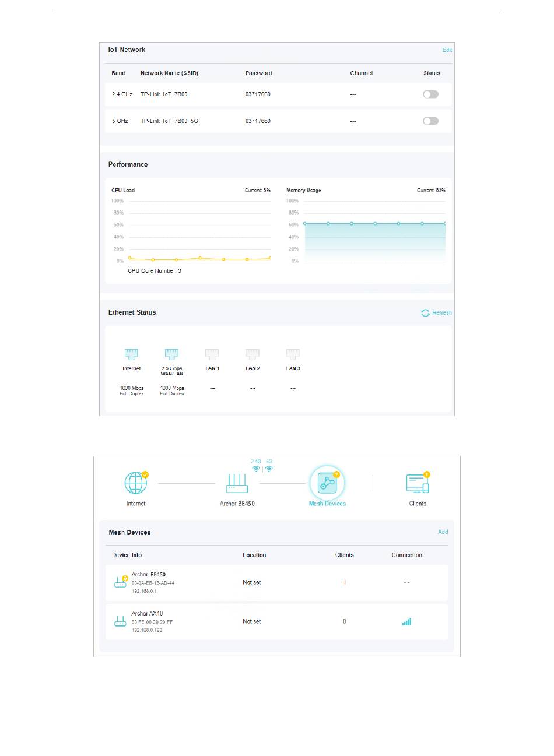Click the Archer BE450 MAC address 00-0A-EB-13-AD-44
Screen dimensions: 554x756
coord(153,583)
